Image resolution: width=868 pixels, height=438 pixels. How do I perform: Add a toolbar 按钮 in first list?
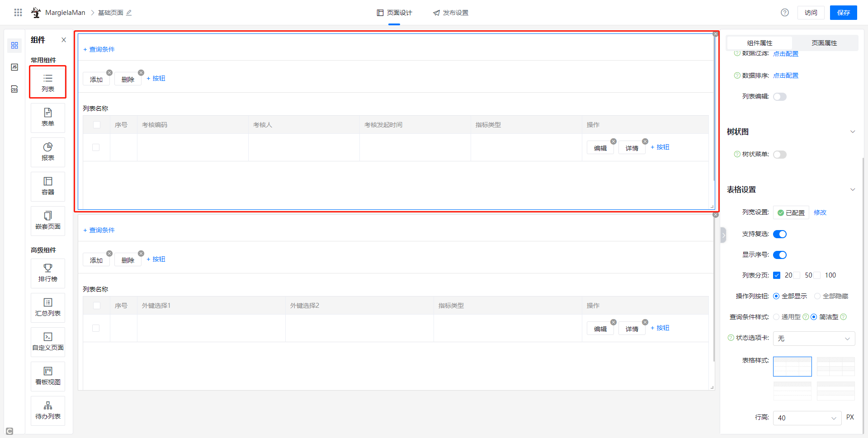[x=156, y=78]
